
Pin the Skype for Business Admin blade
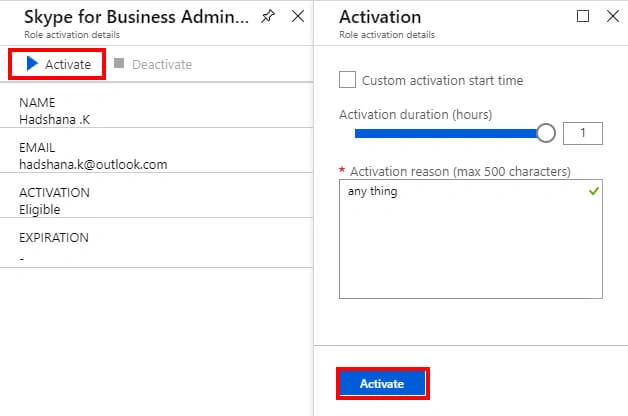click(x=268, y=17)
